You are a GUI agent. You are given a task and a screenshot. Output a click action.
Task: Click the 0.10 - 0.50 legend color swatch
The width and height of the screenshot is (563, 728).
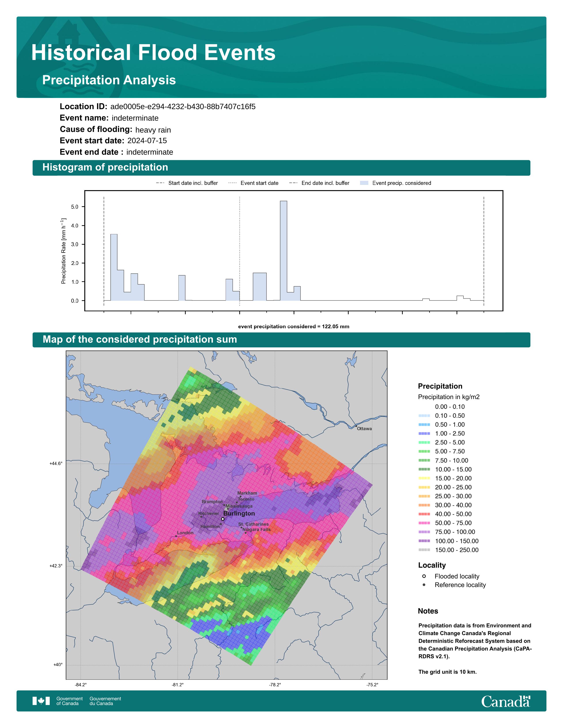[x=424, y=416]
